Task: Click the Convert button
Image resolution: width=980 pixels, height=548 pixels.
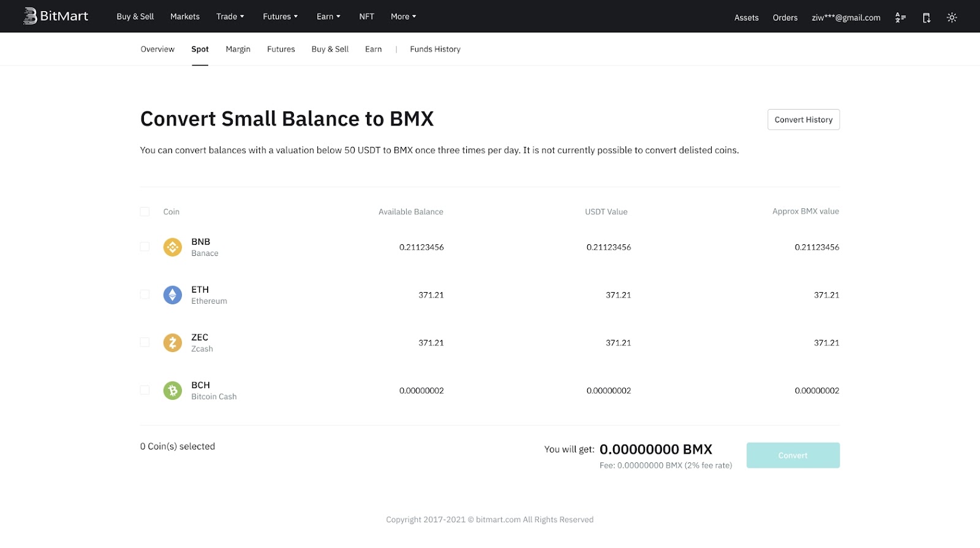Action: tap(793, 456)
